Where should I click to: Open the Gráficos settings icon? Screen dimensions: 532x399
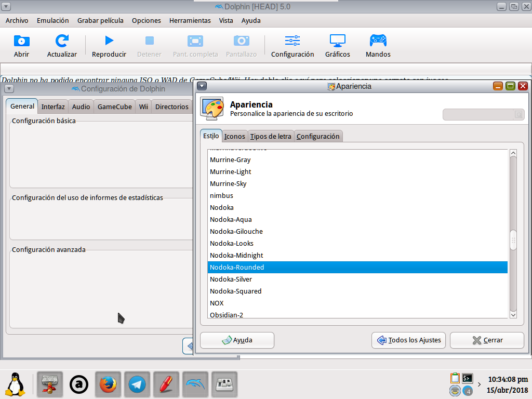point(338,41)
